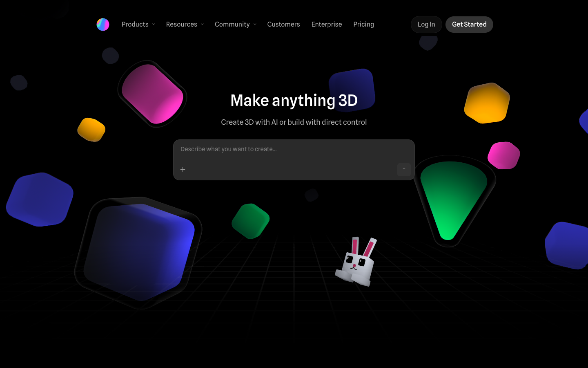The height and width of the screenshot is (368, 588).
Task: Click the plus attachment icon in prompt box
Action: [x=183, y=169]
